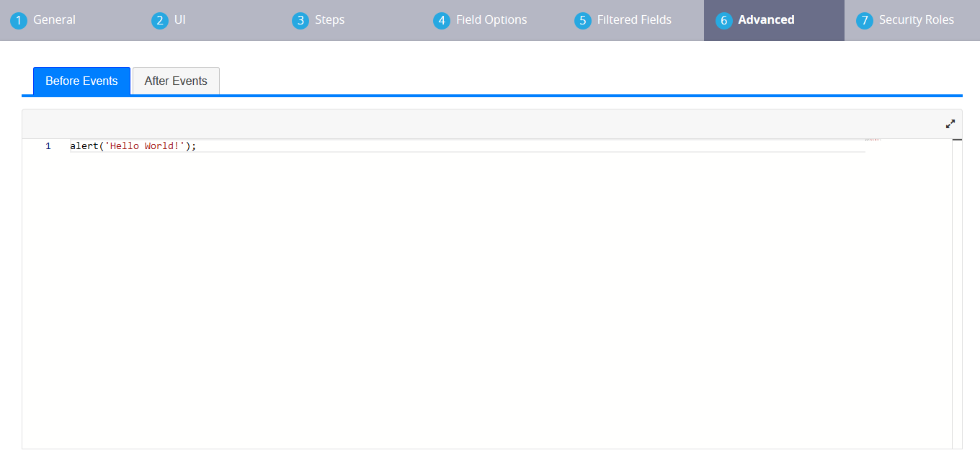Switch to the After Events tab
Viewport: 980px width, 476px height.
[176, 81]
